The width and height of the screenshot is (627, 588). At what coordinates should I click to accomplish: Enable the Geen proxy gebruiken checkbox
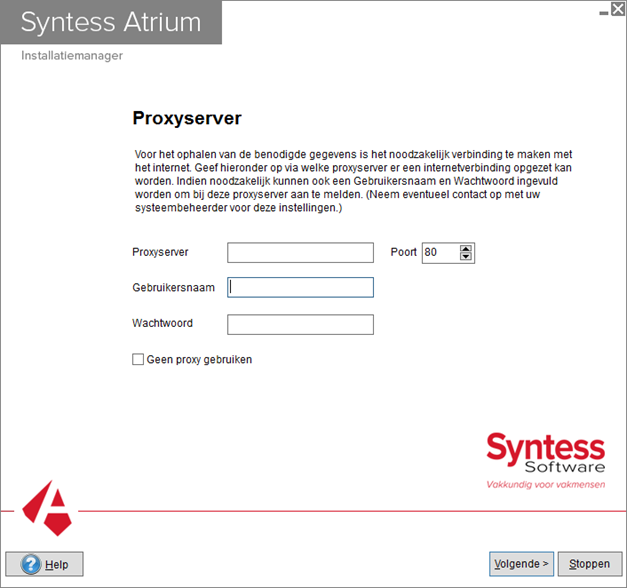click(138, 359)
